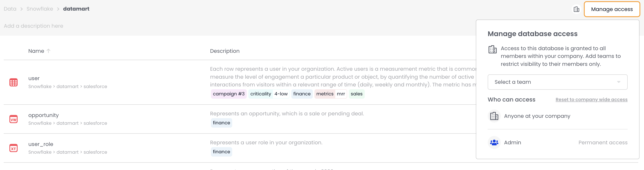The height and width of the screenshot is (170, 644).
Task: Click the red table icon for user
Action: tap(14, 82)
